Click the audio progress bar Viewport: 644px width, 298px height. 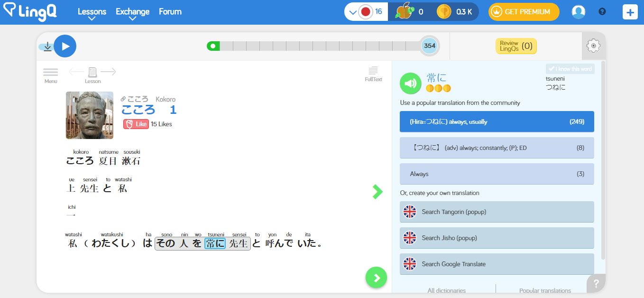(313, 46)
